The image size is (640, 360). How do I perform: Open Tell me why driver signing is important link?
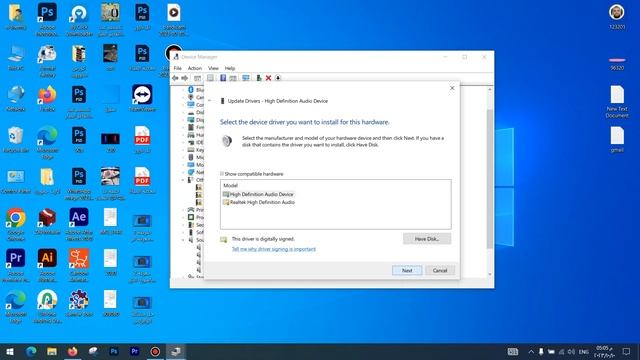[x=273, y=249]
